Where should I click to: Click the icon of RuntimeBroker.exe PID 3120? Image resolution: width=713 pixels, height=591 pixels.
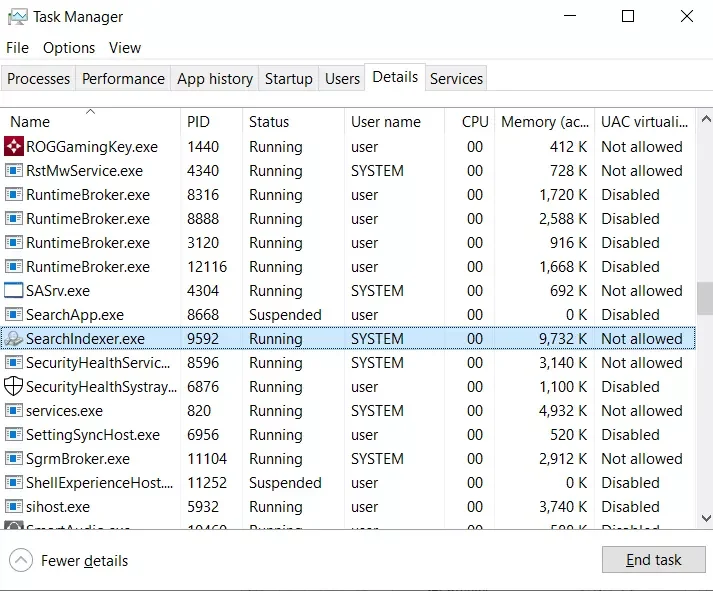[14, 243]
